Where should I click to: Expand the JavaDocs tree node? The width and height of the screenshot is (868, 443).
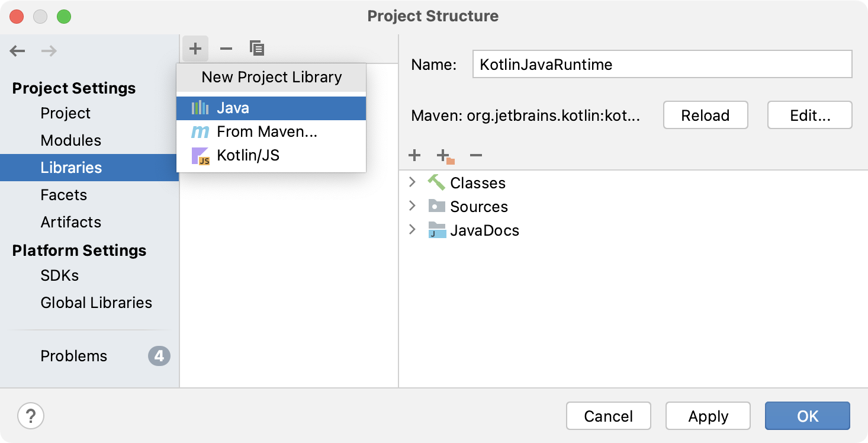click(x=413, y=230)
